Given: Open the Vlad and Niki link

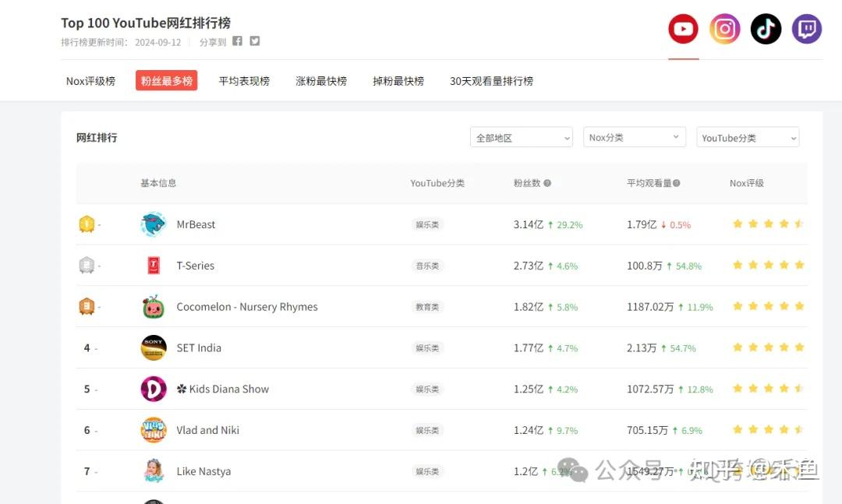Looking at the screenshot, I should point(208,430).
